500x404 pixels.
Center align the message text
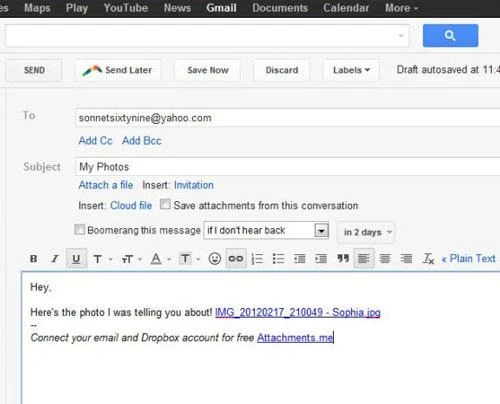[385, 259]
